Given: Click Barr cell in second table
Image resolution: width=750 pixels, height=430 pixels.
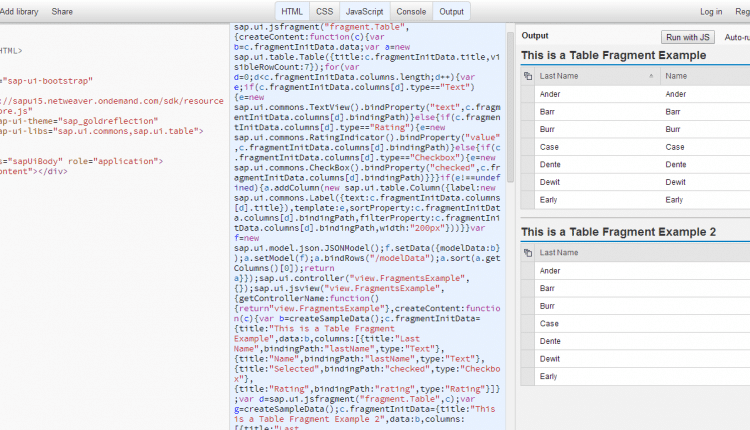Looking at the screenshot, I should tap(547, 288).
